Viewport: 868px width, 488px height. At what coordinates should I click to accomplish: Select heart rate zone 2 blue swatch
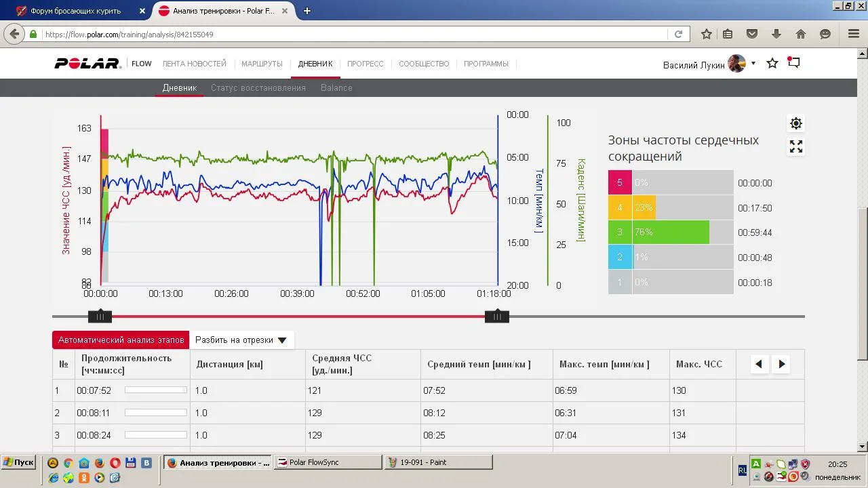(620, 258)
